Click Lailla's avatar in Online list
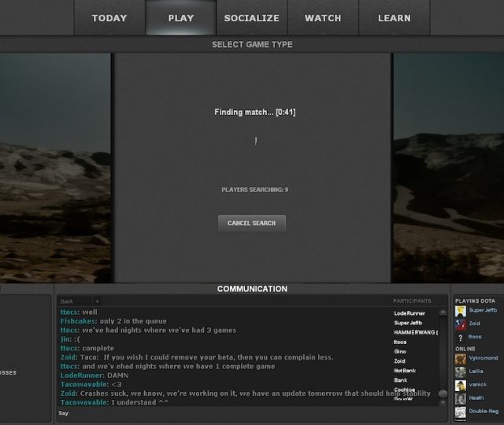 [461, 371]
